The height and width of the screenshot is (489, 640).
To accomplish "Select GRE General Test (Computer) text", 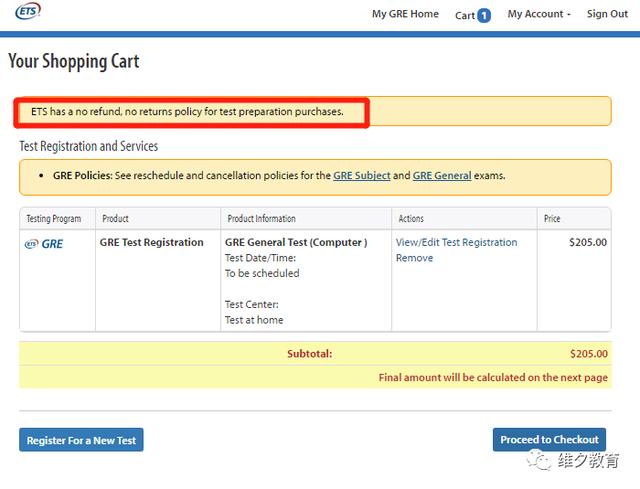I will 296,242.
